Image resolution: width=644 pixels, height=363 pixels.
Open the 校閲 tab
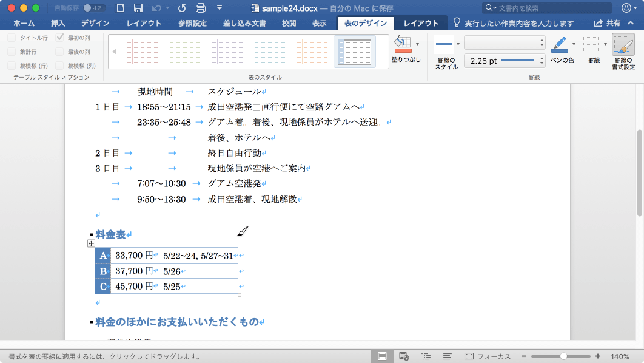click(289, 24)
